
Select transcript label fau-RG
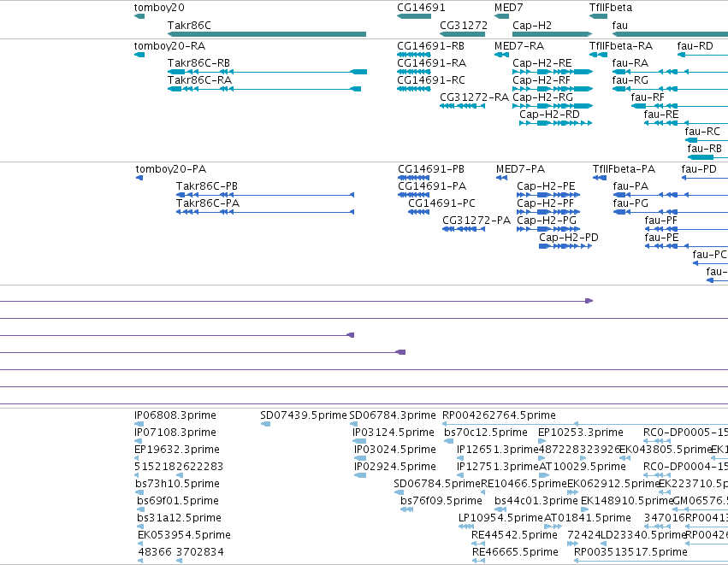point(630,80)
